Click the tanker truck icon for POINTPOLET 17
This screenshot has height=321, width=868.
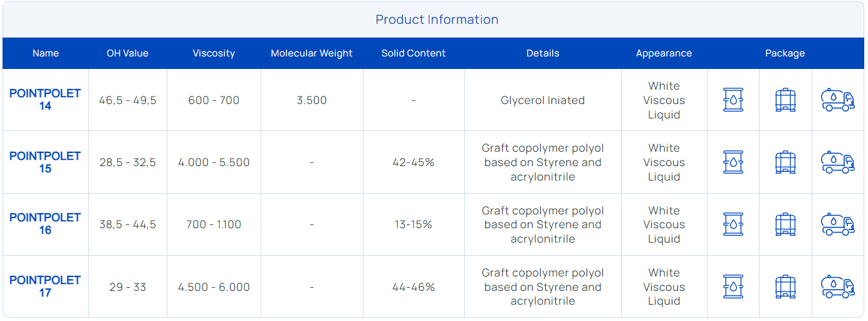(838, 287)
